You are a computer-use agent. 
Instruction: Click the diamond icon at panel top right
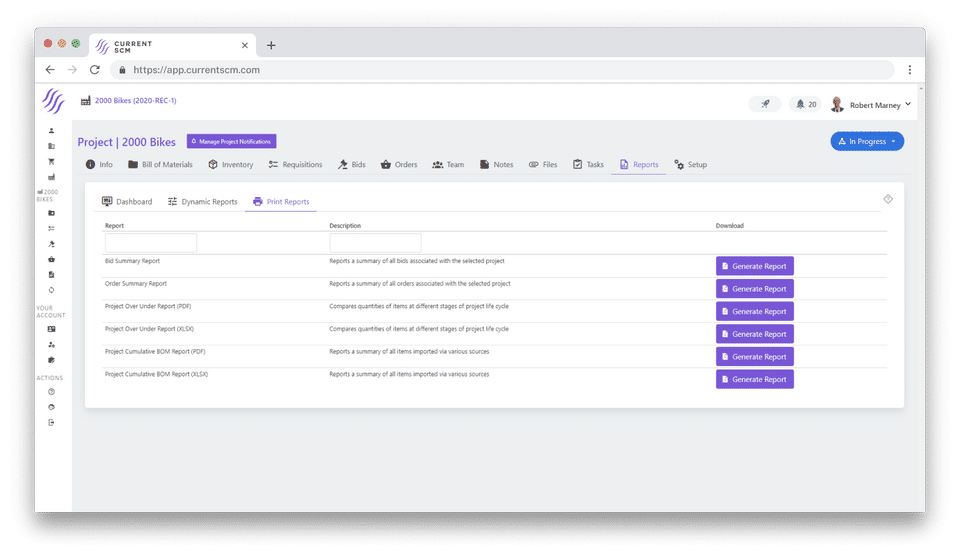[x=888, y=199]
